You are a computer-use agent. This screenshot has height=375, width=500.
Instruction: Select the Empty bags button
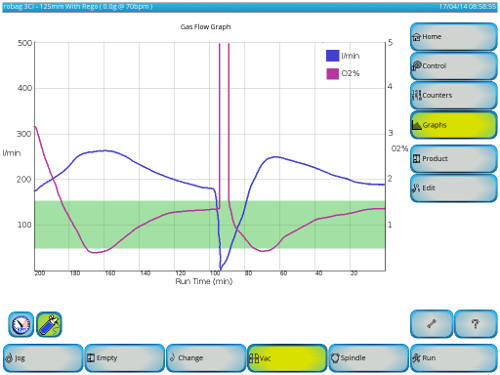coord(125,358)
